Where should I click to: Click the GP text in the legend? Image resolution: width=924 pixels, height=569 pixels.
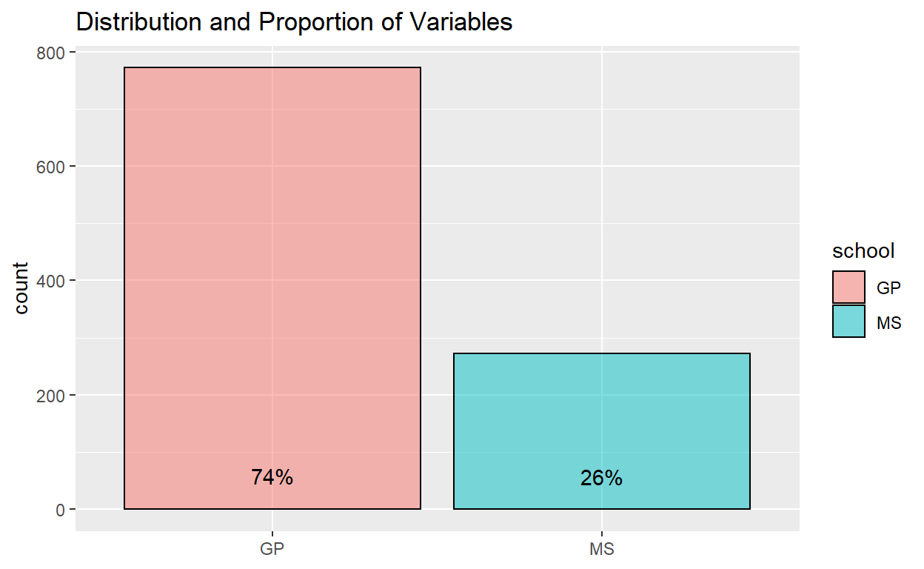[x=888, y=288]
